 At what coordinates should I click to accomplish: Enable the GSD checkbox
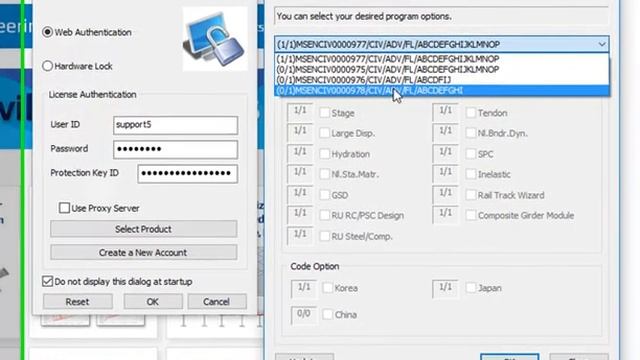(324, 195)
